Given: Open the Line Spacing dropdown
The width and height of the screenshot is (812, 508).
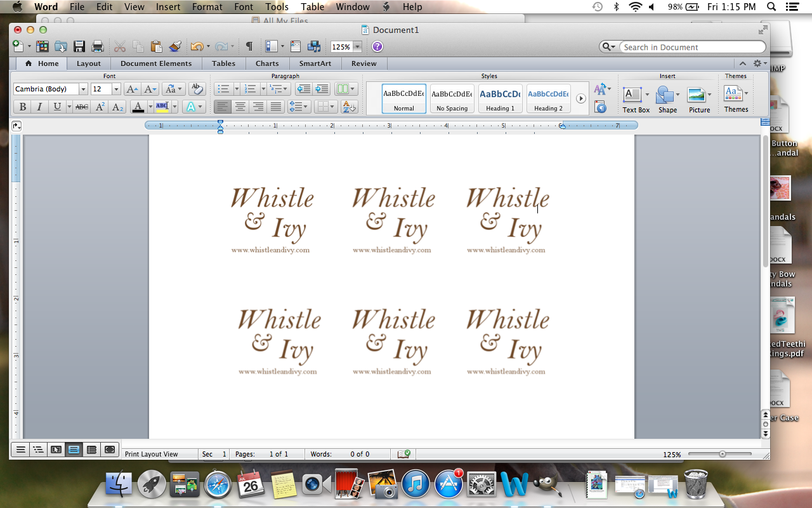Looking at the screenshot, I should (x=298, y=107).
